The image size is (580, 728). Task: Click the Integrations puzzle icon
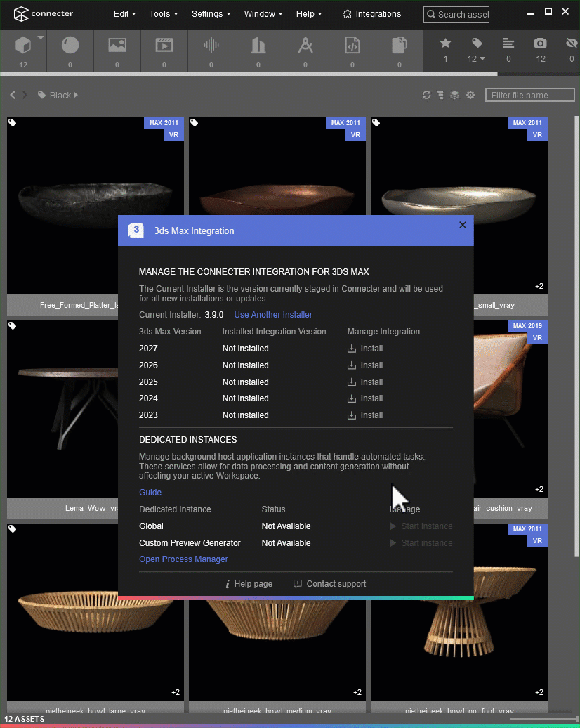pyautogui.click(x=347, y=14)
